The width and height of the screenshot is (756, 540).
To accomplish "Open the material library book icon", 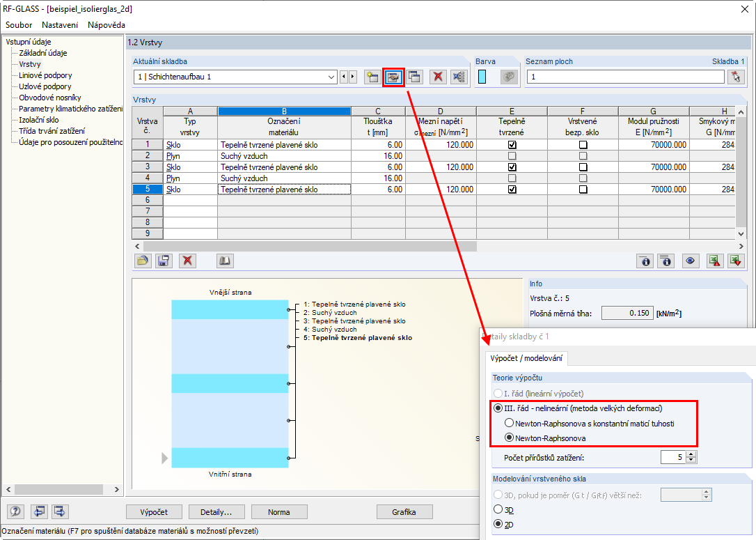I will 225,261.
